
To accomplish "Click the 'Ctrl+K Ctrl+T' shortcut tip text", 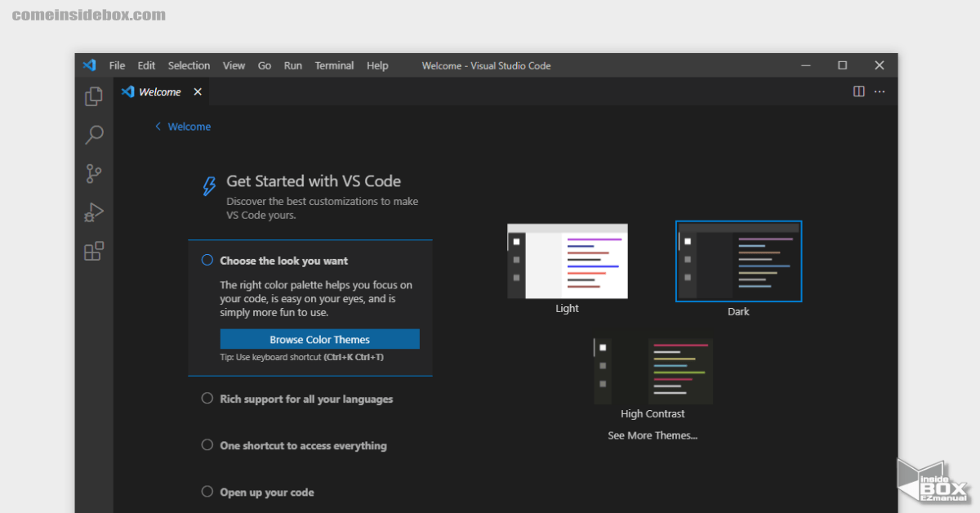I will coord(354,357).
